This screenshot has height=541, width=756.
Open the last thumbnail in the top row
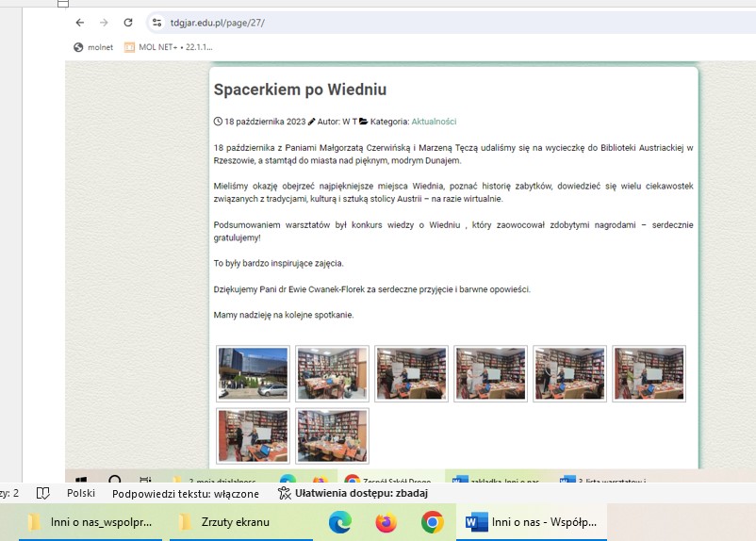649,373
